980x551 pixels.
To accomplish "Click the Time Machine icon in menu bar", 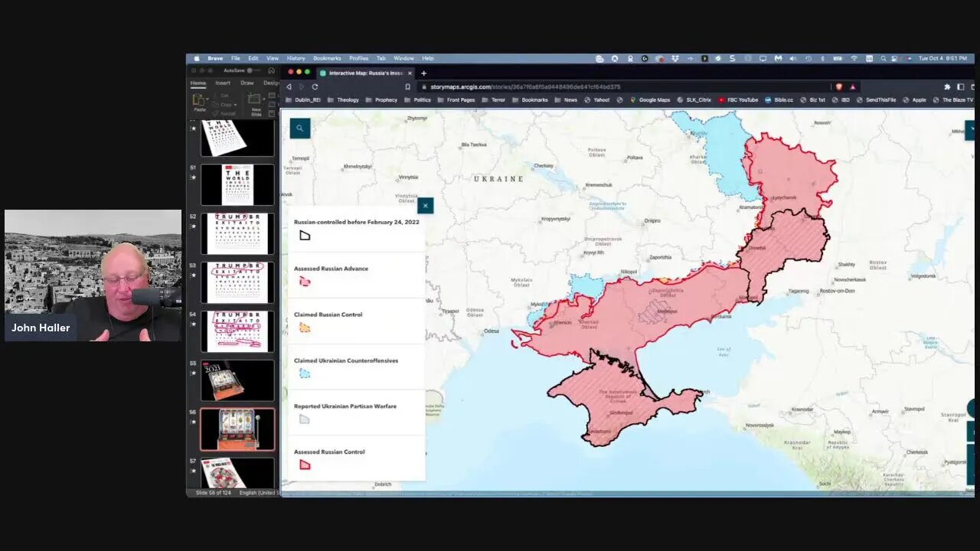I will point(808,58).
